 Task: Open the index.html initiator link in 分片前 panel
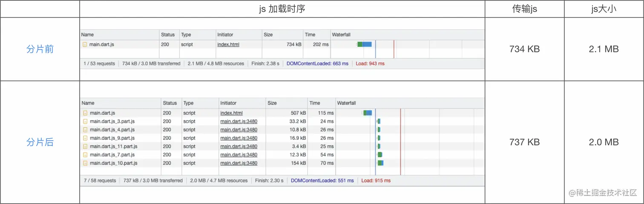(228, 44)
